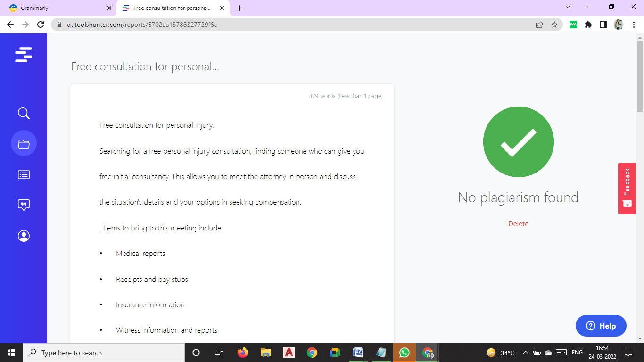Open the user profile icon in the sidebar

[24, 236]
